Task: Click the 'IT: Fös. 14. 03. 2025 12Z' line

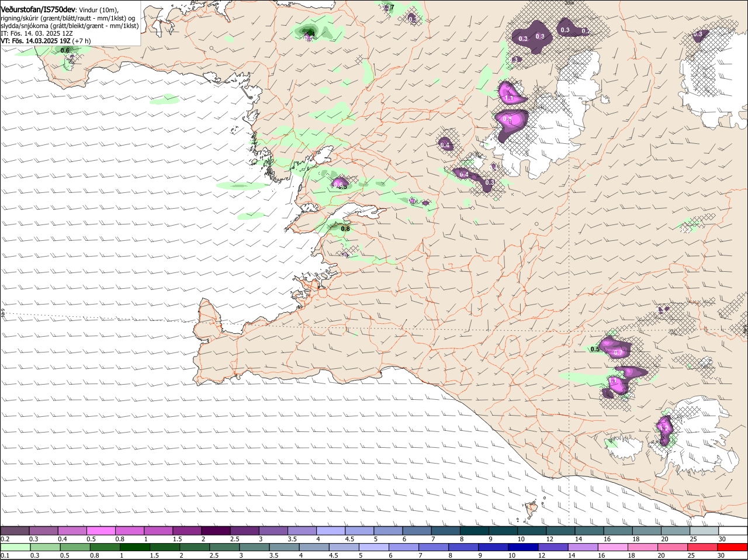Action: [x=37, y=33]
